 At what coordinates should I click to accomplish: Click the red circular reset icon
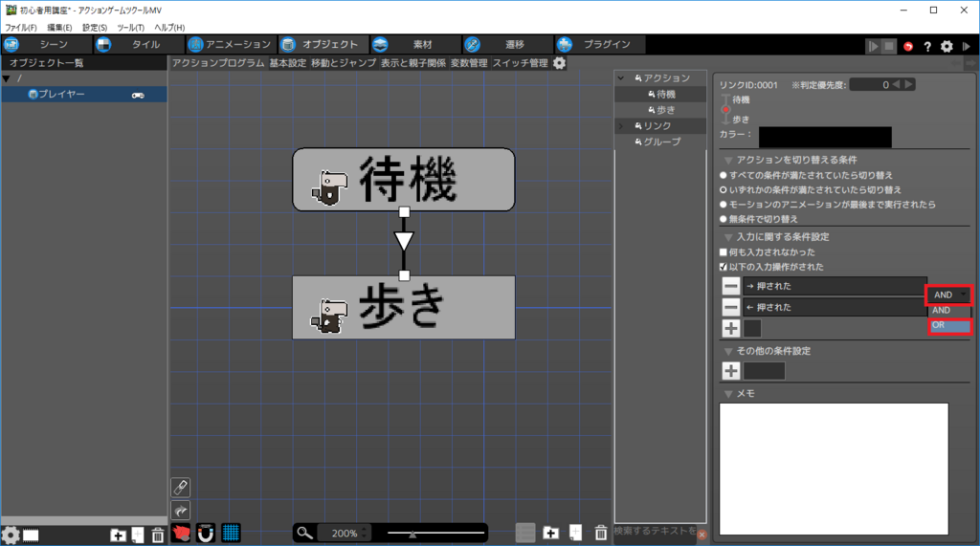point(908,46)
